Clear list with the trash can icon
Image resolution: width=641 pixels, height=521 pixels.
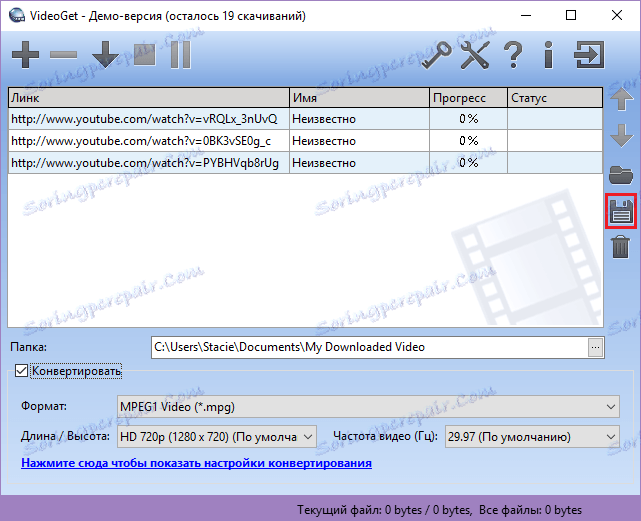point(621,247)
